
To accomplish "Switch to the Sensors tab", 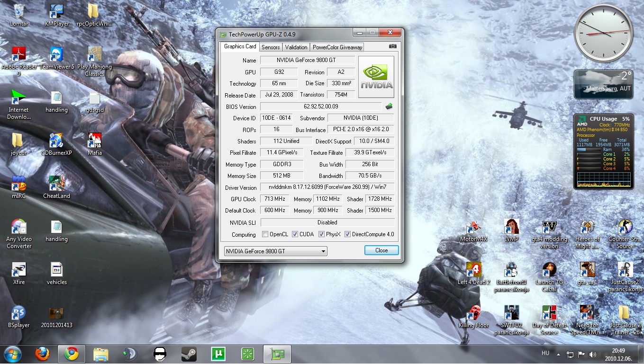I will point(271,47).
